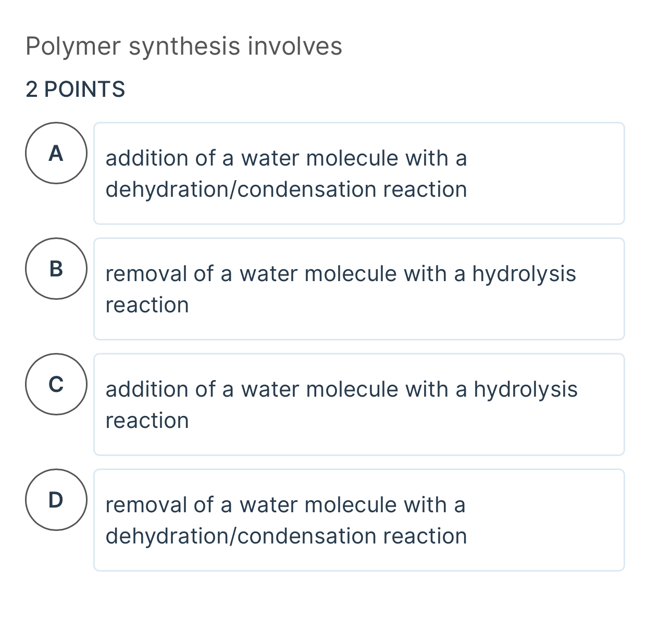Select the letter A answer circle
The width and height of the screenshot is (672, 620).
(56, 154)
